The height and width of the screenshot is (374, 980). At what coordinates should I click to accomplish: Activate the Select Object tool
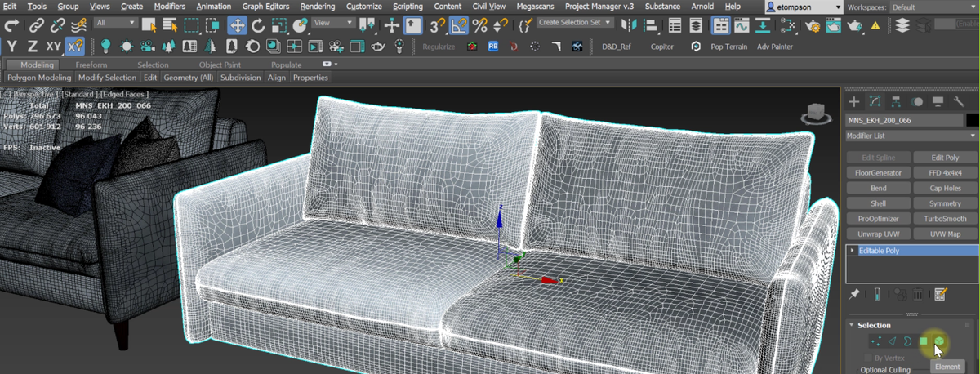point(149,25)
